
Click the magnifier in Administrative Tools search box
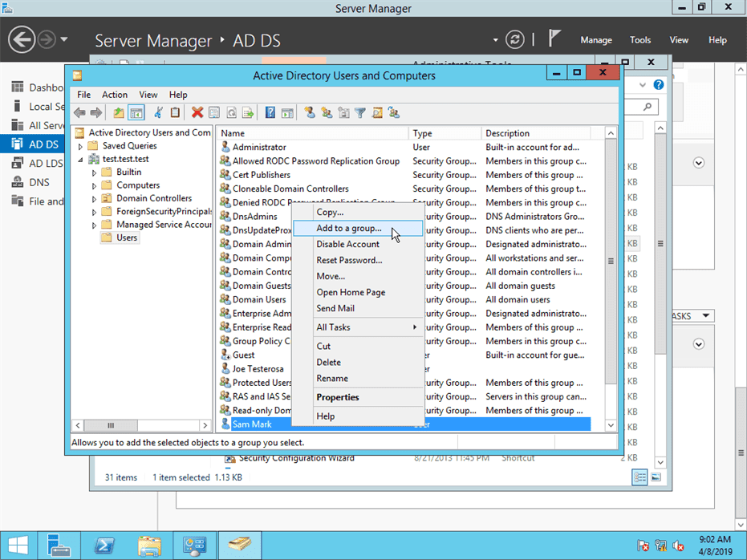click(x=648, y=107)
